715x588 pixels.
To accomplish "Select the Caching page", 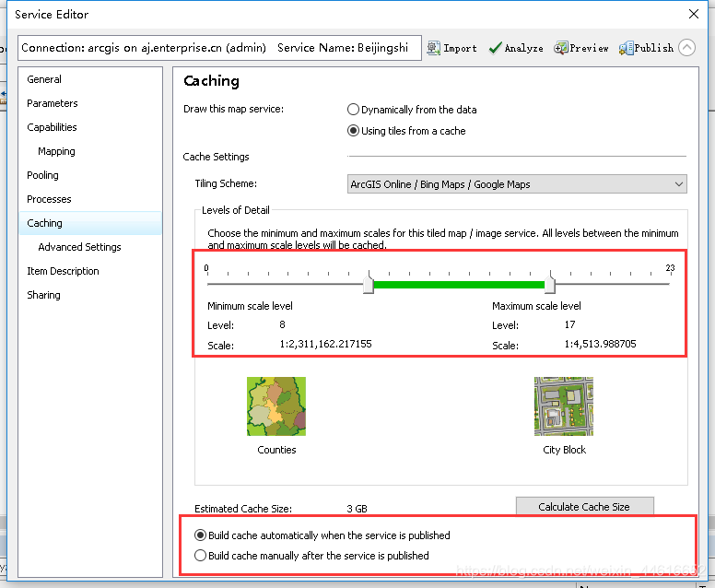I will click(90, 223).
